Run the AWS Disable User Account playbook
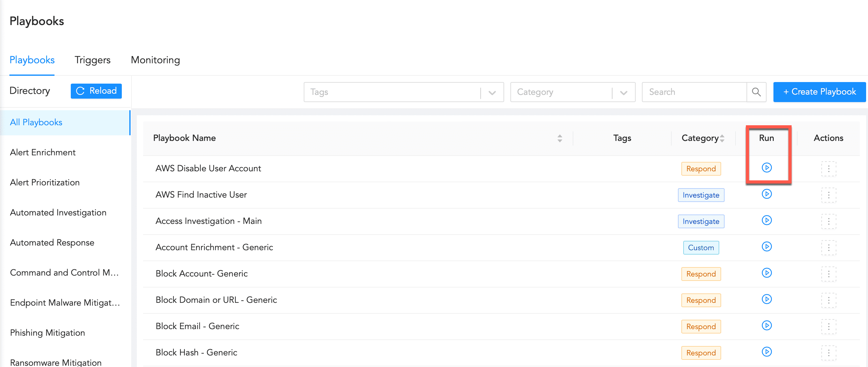The height and width of the screenshot is (367, 868). [x=767, y=168]
